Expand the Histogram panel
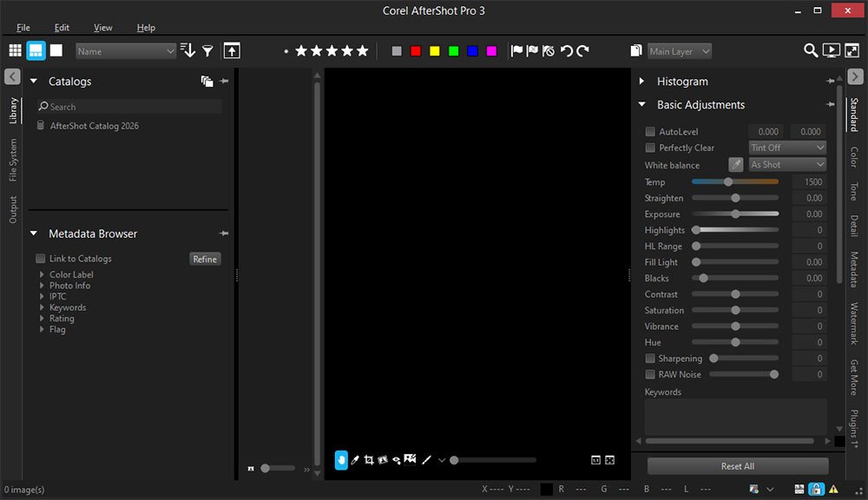Screen dimensions: 868x500 (x=641, y=82)
